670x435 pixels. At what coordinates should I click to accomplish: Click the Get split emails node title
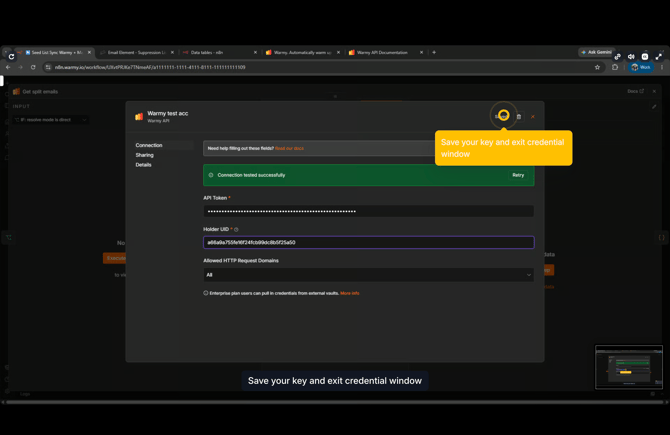(x=40, y=91)
